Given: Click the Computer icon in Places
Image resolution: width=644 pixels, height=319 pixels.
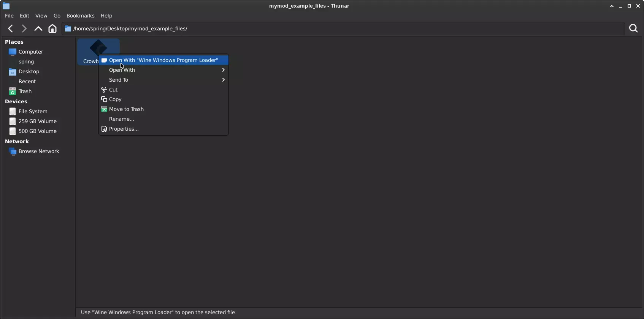Looking at the screenshot, I should [13, 52].
